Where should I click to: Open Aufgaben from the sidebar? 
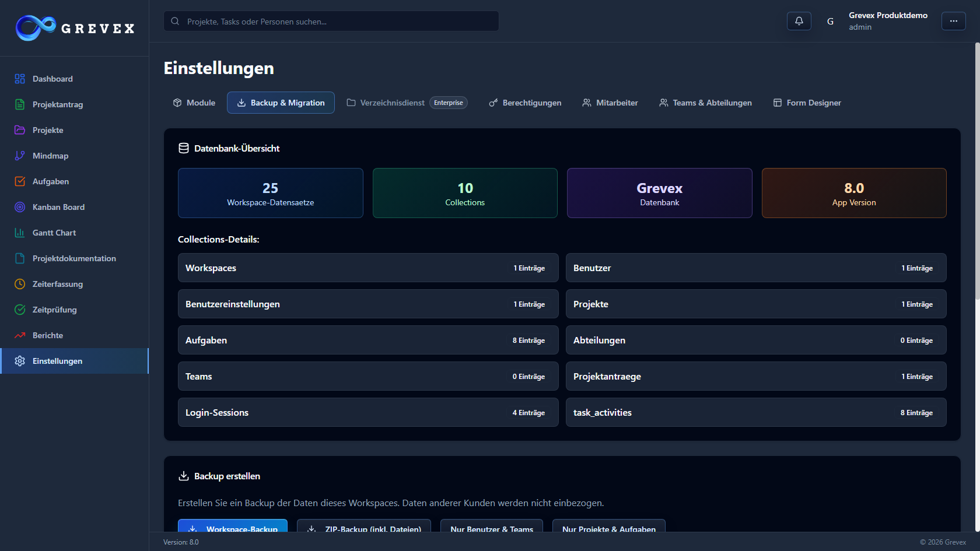pos(75,181)
